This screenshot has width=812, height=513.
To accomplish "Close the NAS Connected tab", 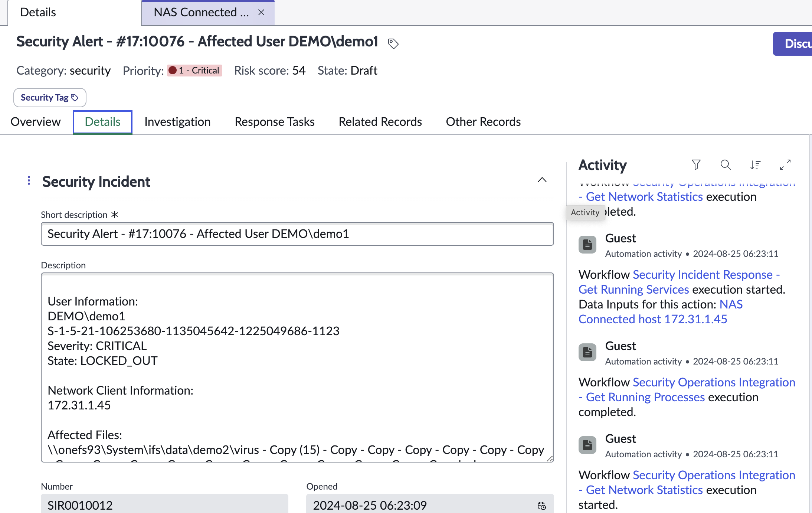I will 261,12.
